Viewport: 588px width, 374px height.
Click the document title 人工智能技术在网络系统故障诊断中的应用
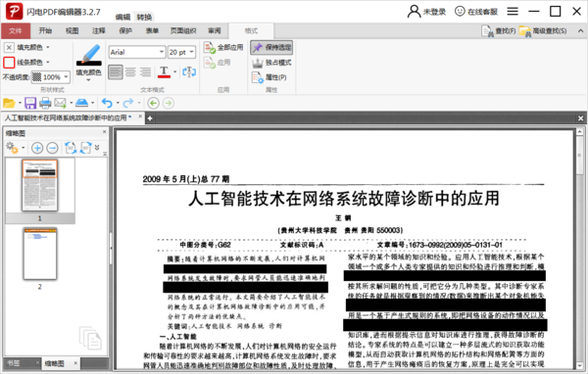pyautogui.click(x=344, y=198)
